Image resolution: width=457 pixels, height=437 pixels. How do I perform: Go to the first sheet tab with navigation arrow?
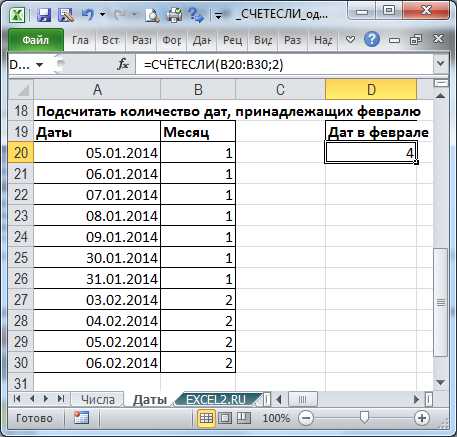click(x=17, y=398)
